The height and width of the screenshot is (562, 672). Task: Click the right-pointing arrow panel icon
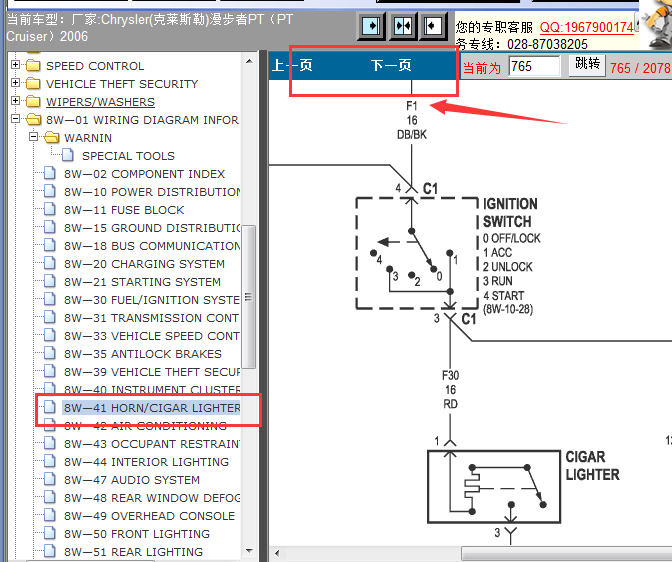(371, 26)
